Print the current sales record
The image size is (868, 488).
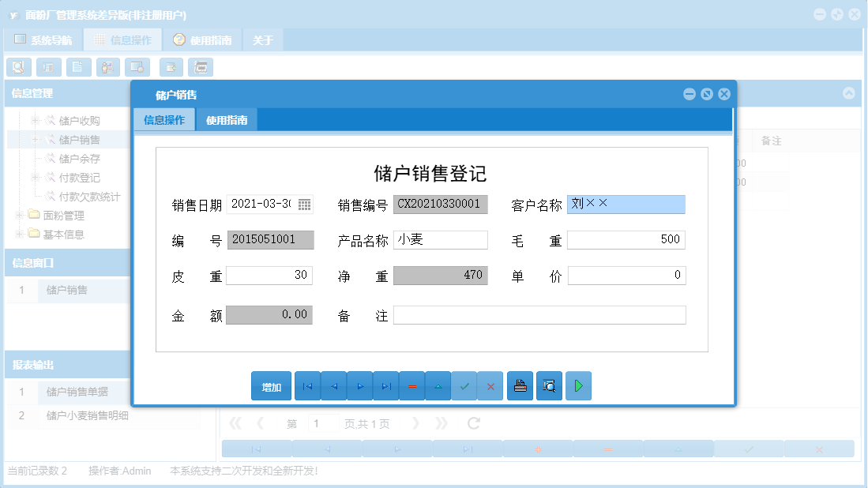520,385
